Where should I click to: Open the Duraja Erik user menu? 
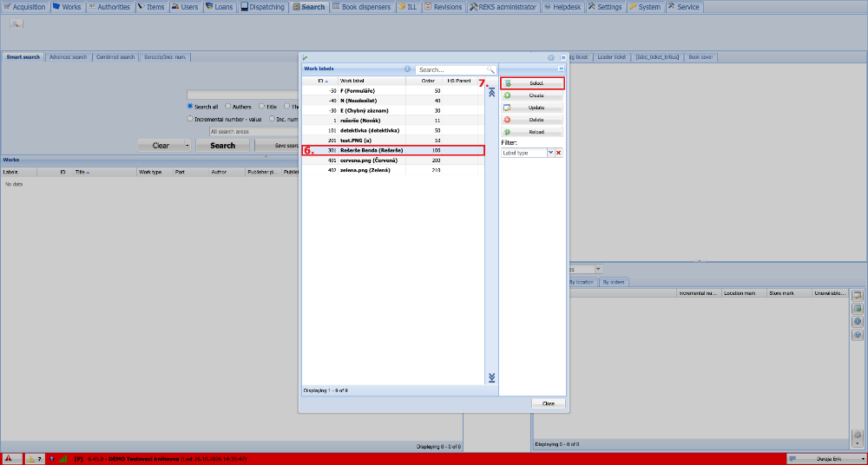tap(826, 459)
